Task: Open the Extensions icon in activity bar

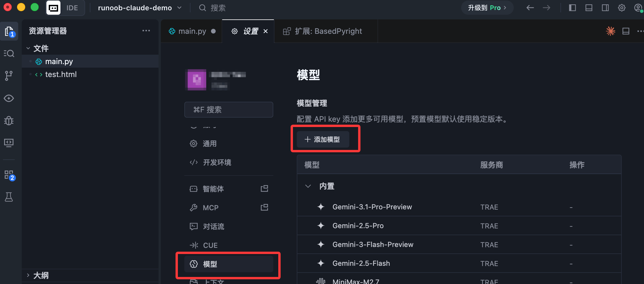Action: click(x=9, y=175)
